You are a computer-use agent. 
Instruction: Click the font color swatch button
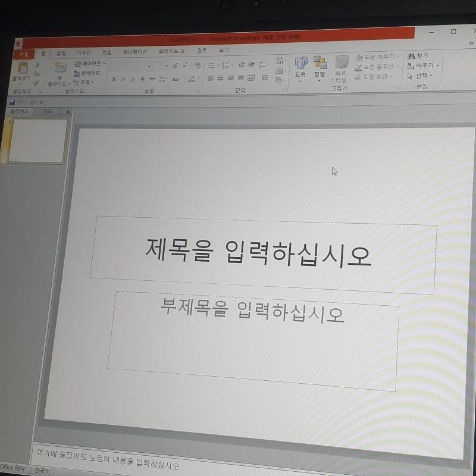click(x=192, y=79)
